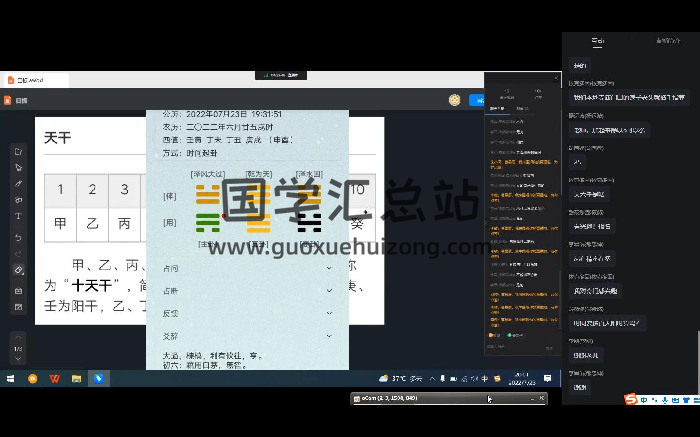Click the weather 37°C widget on taskbar
The image size is (700, 437).
coord(400,379)
